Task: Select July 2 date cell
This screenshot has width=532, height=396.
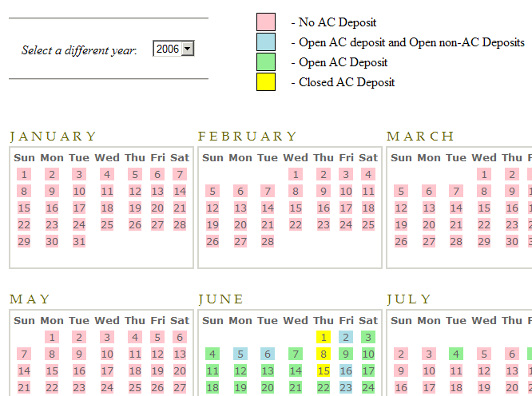Action: click(401, 354)
